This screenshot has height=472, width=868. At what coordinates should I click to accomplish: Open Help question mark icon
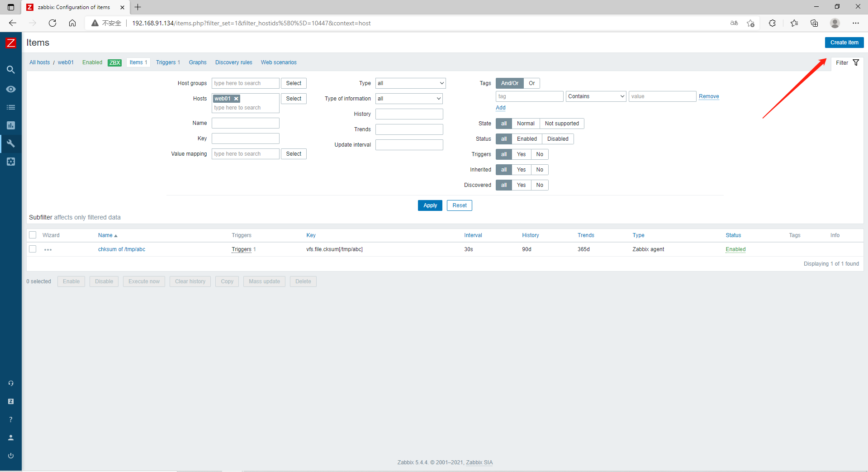[11, 420]
